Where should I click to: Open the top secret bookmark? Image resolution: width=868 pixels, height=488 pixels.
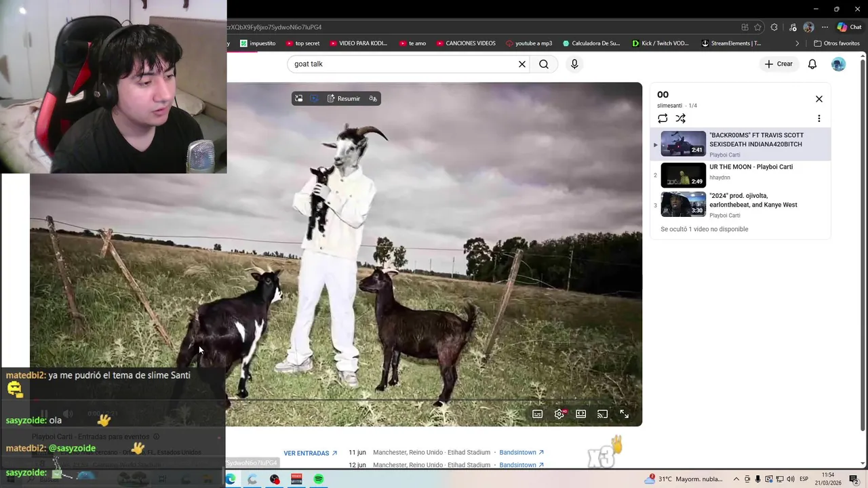click(x=302, y=43)
